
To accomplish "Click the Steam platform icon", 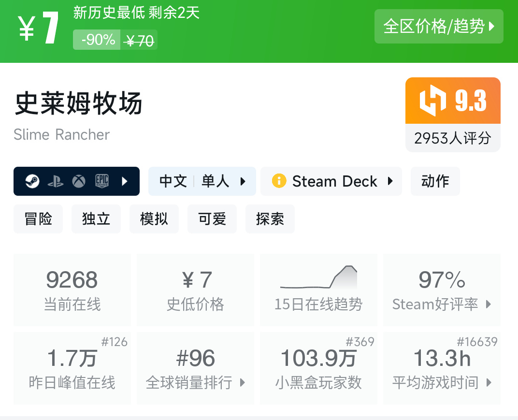I will pyautogui.click(x=32, y=181).
